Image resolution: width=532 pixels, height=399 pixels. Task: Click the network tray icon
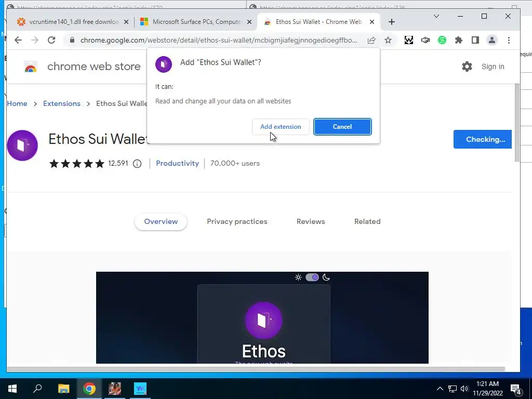453,389
